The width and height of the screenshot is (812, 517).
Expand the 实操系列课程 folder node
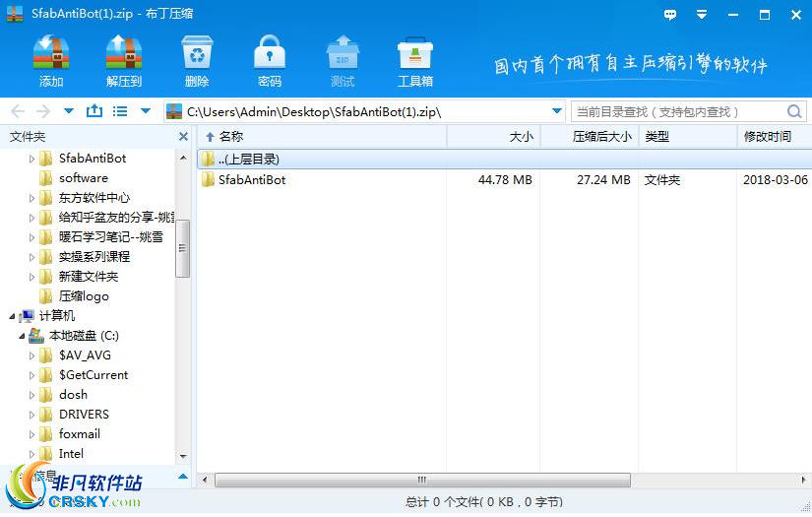coord(31,257)
